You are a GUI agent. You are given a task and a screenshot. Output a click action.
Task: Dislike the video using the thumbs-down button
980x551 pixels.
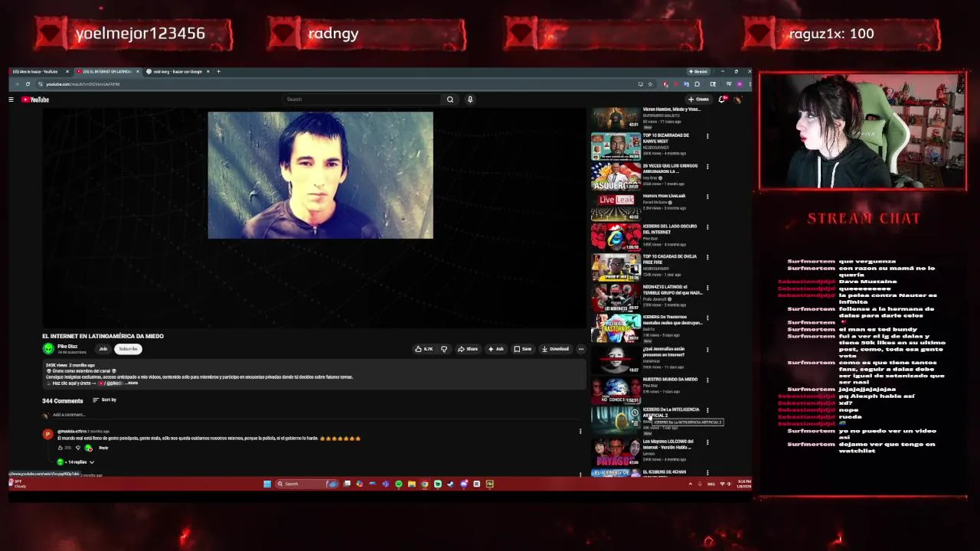[x=444, y=349]
